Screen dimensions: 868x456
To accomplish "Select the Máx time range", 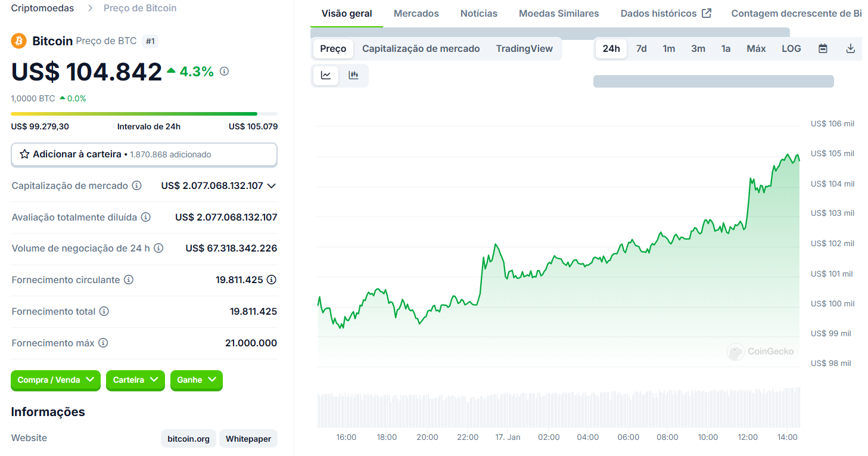I will [x=756, y=49].
